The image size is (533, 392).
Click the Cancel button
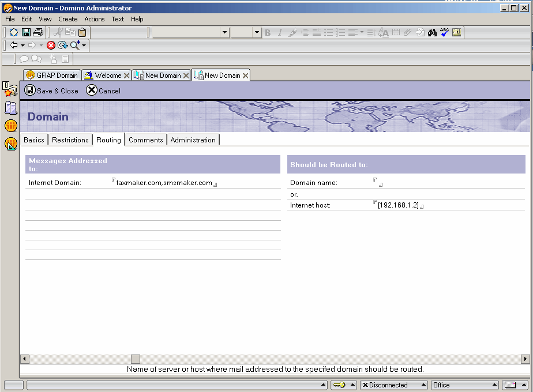pyautogui.click(x=103, y=91)
